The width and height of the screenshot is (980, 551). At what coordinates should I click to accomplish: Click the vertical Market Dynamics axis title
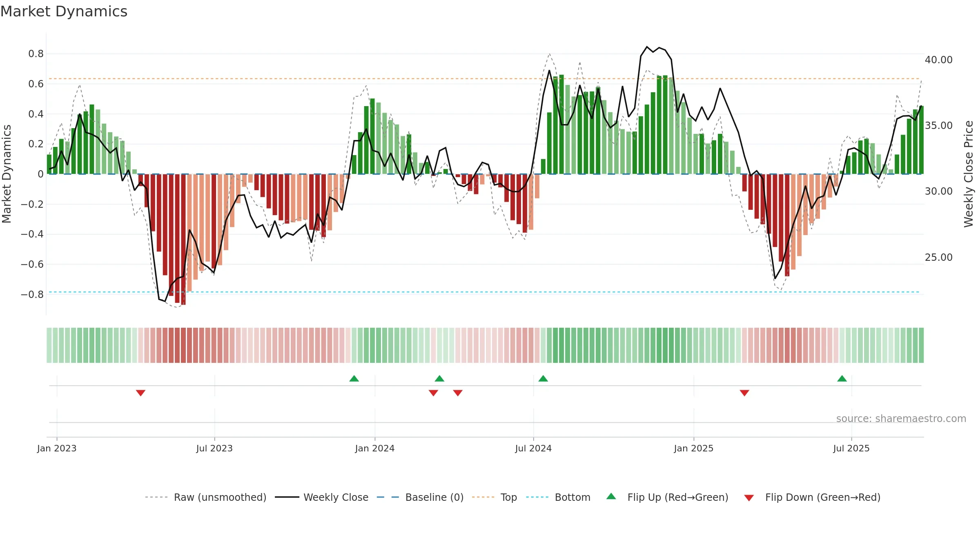[7, 174]
